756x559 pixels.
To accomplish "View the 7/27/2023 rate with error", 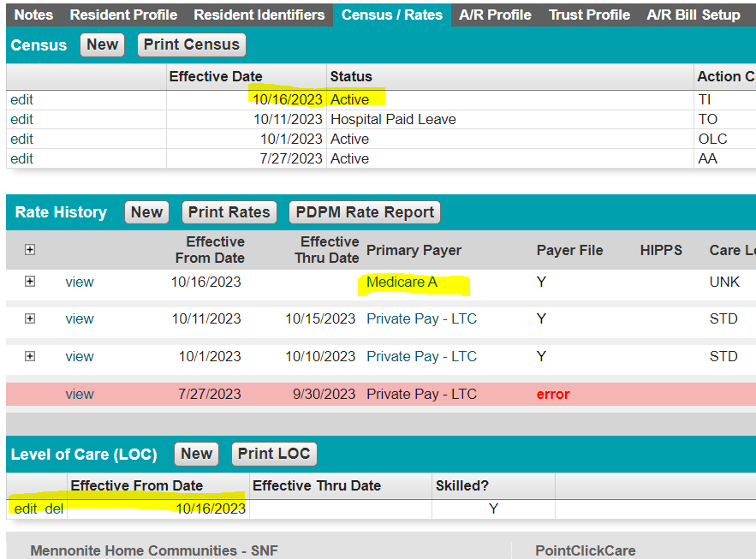I will (80, 394).
